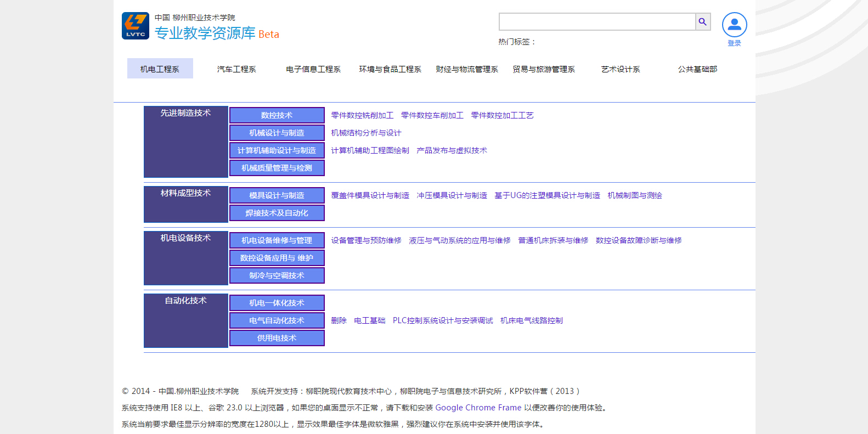The width and height of the screenshot is (868, 434).
Task: Choose the 供用电技术 major button
Action: [277, 338]
